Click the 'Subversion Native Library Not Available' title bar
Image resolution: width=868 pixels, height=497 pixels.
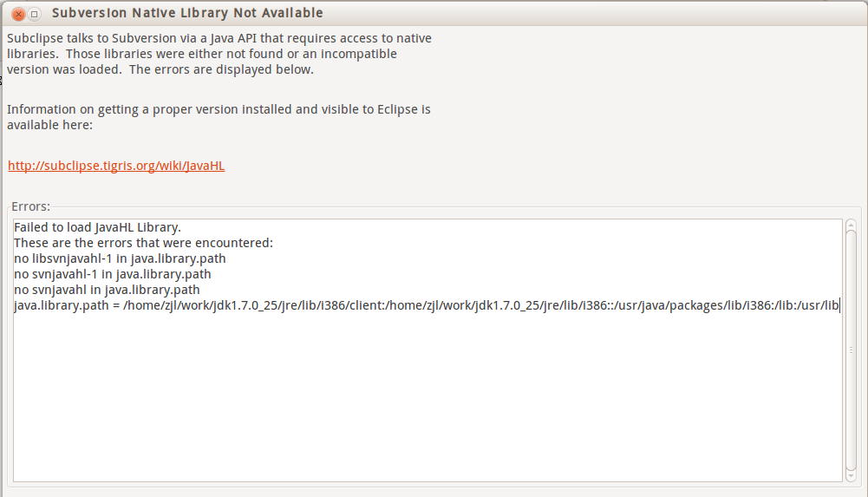[x=187, y=13]
